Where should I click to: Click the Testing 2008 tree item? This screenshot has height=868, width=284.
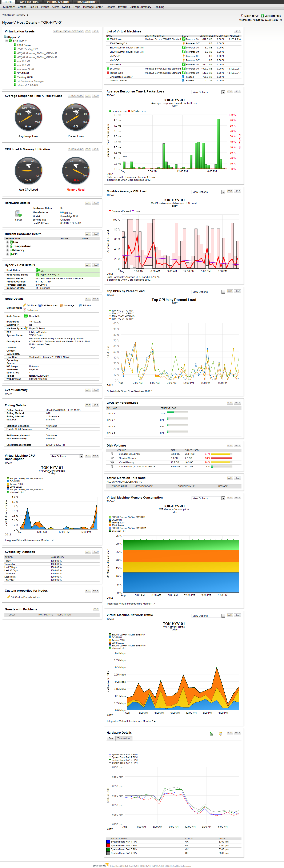[25, 77]
